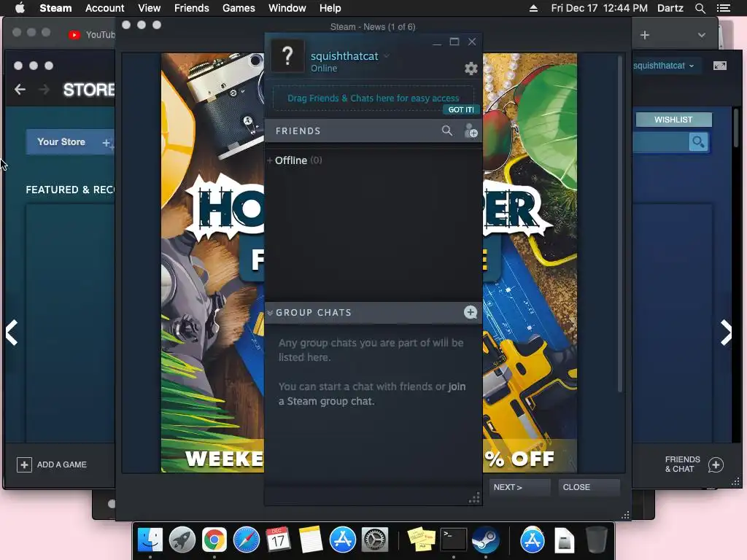Image resolution: width=747 pixels, height=560 pixels.
Task: Open the Account menu
Action: [x=105, y=8]
